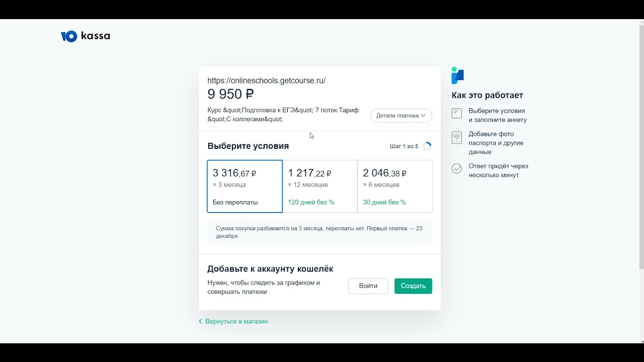The width and height of the screenshot is (644, 362).
Task: Click the "Как это работает" heading
Action: click(488, 95)
